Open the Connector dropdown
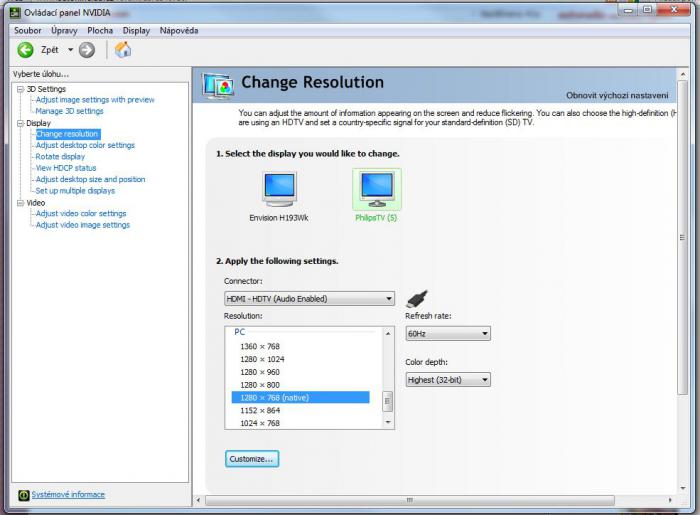Image resolution: width=700 pixels, height=515 pixels. [x=309, y=298]
